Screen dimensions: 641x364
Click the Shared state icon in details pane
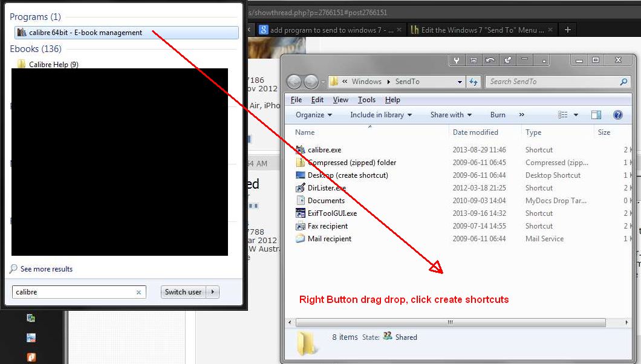click(387, 337)
